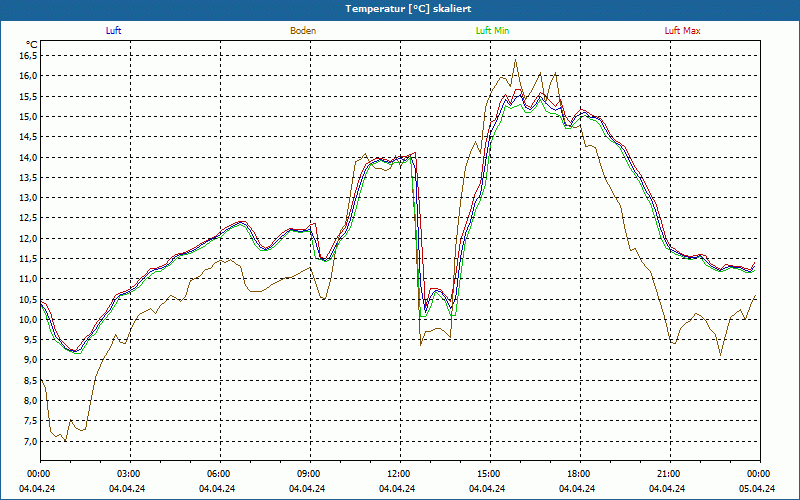Click the chart title Temperatur [°C] skaliert
The image size is (800, 500).
[408, 9]
